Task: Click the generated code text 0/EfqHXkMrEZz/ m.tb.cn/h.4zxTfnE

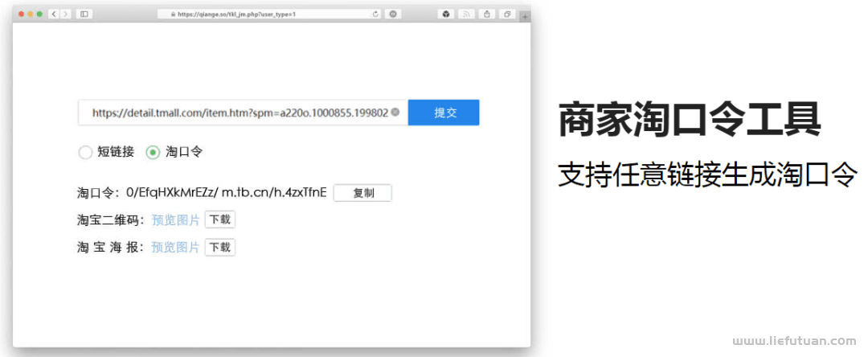Action: tap(227, 193)
